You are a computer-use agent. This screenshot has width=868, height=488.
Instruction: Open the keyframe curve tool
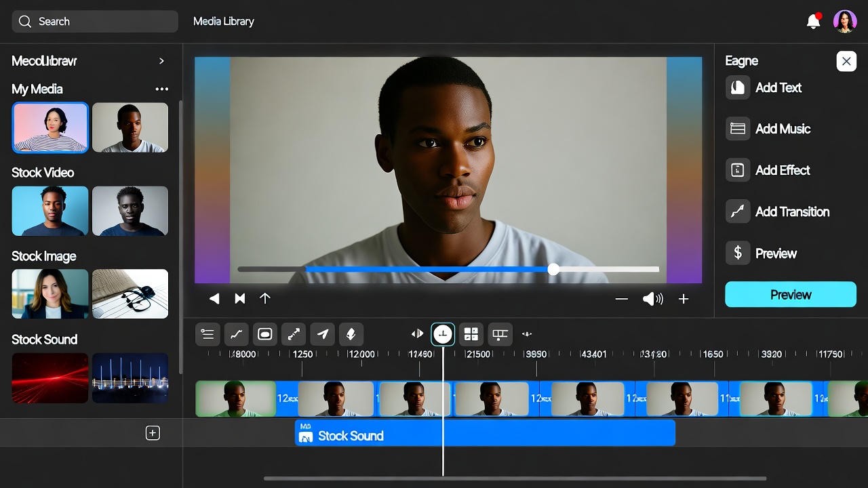coord(236,333)
